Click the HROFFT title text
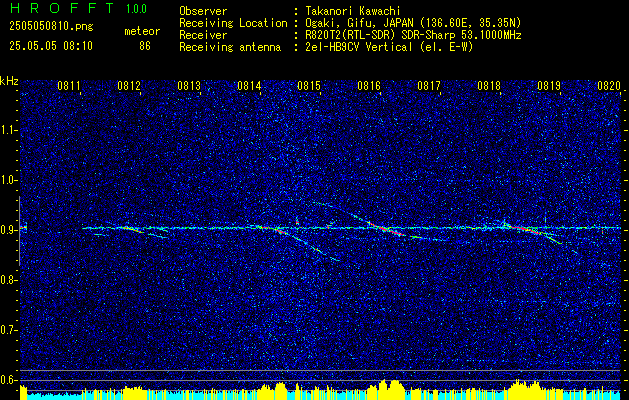The height and width of the screenshot is (400, 629). (62, 8)
